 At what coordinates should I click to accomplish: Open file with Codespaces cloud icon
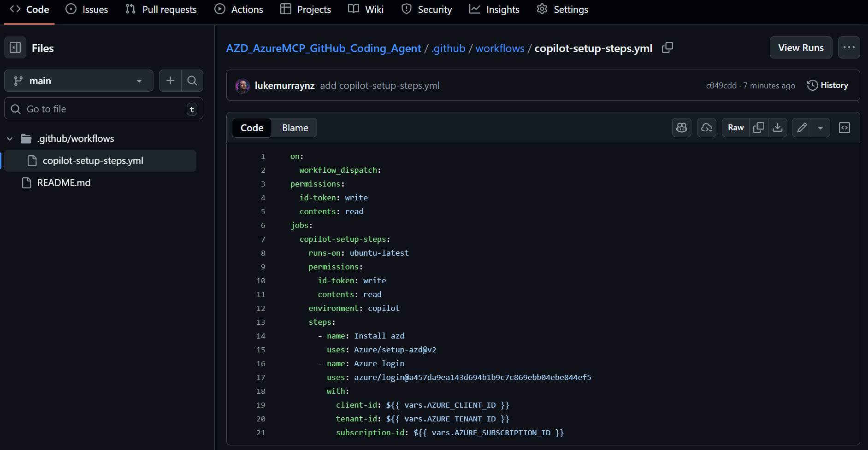point(707,128)
